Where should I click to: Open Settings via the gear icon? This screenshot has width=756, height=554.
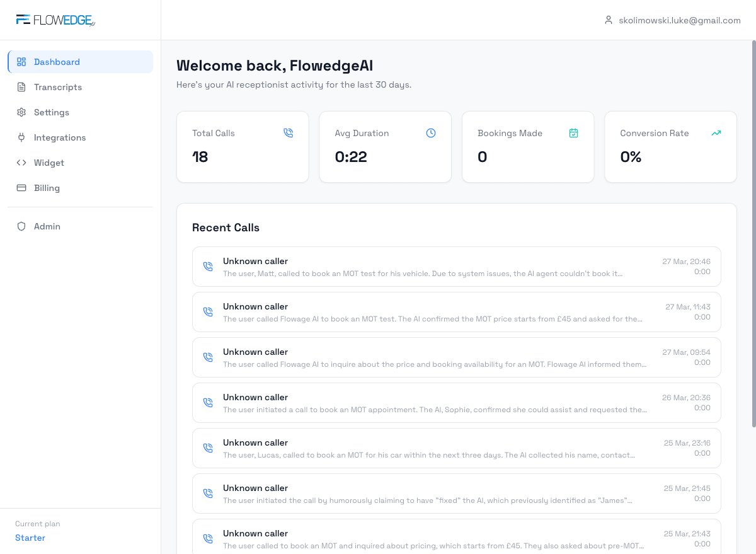click(x=21, y=112)
